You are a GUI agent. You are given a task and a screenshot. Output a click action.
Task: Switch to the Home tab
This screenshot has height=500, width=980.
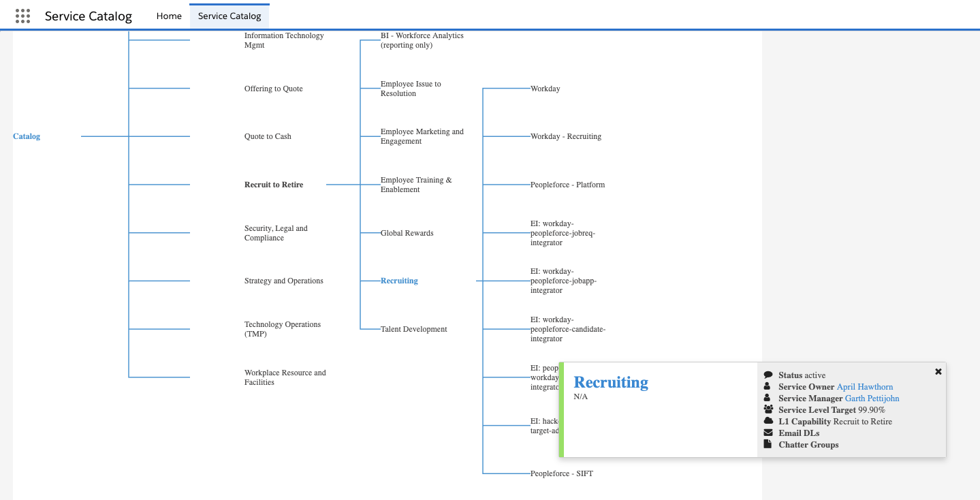[169, 16]
